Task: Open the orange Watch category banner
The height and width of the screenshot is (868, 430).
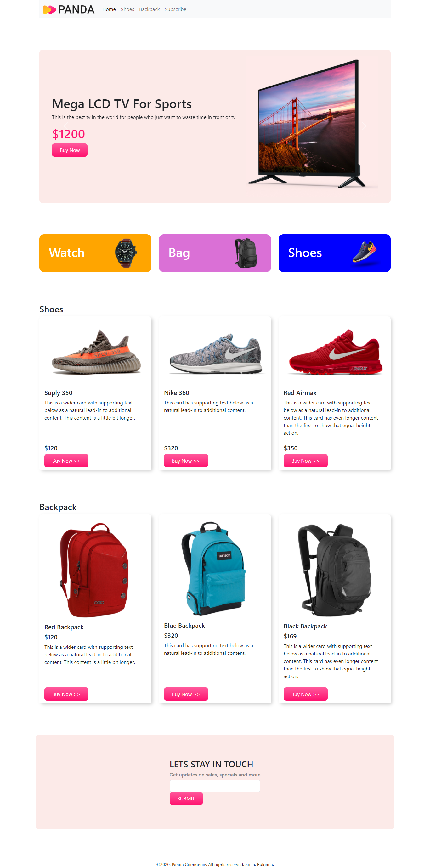Action: 95,253
